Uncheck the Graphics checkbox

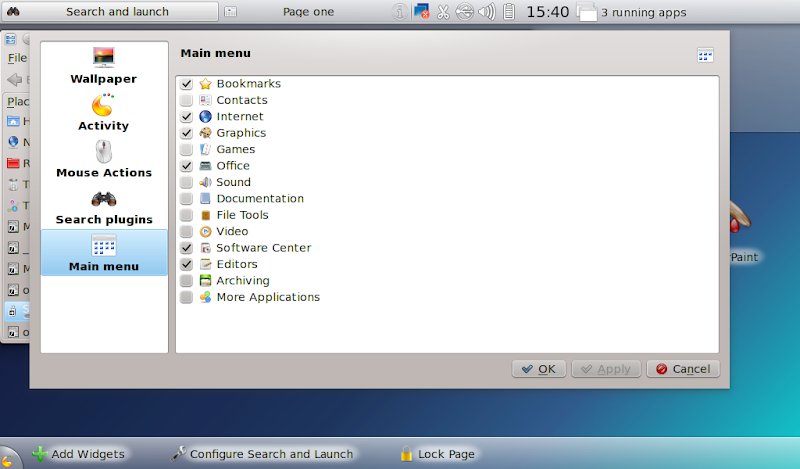pos(186,133)
